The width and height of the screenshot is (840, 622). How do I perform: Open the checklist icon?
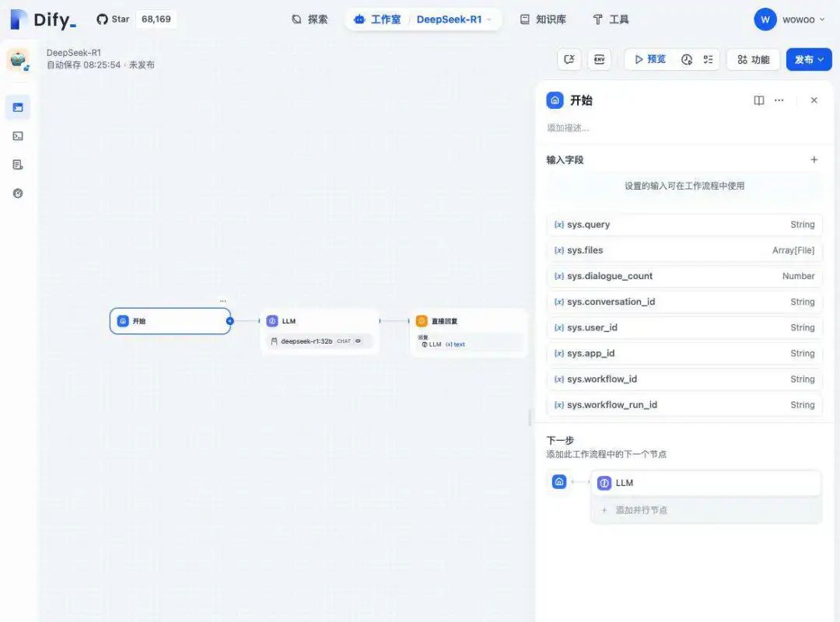coord(709,59)
